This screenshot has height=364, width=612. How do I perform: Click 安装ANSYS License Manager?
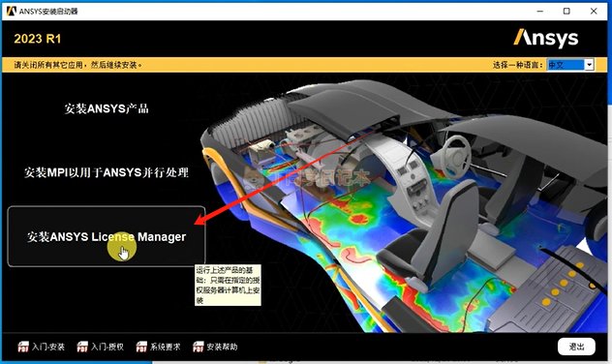pyautogui.click(x=107, y=236)
